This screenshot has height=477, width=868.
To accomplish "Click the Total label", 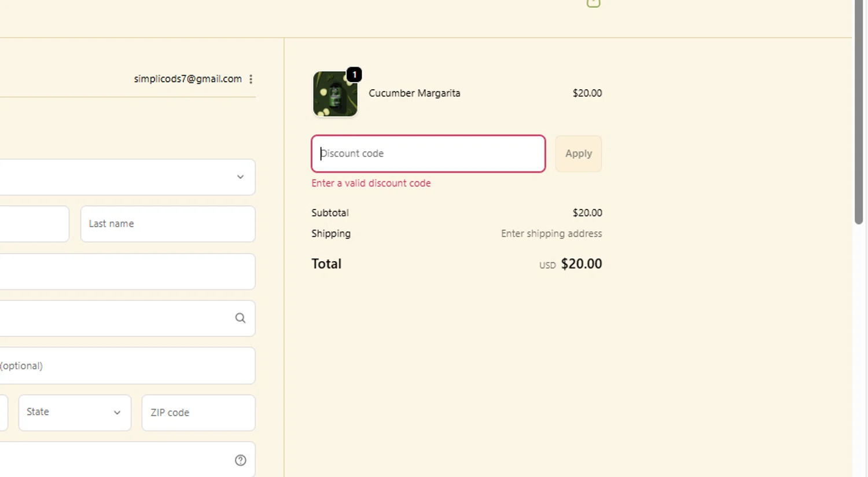I will point(326,264).
